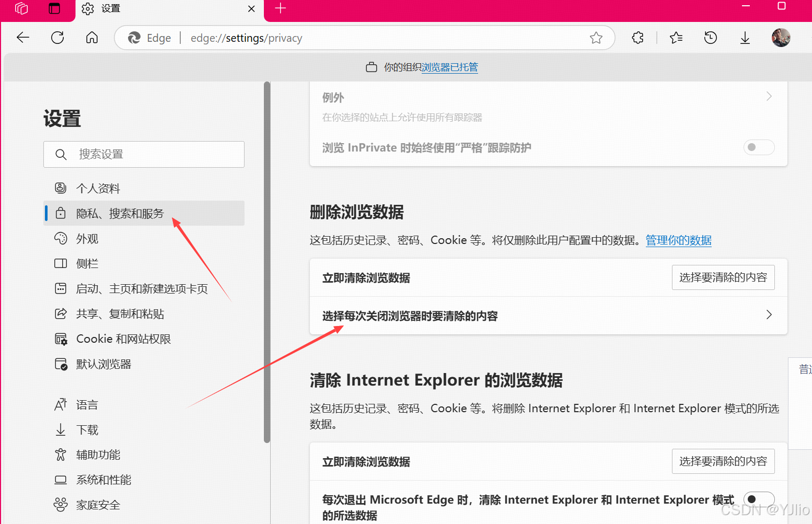
Task: Open the Favorites list icon
Action: click(x=676, y=38)
